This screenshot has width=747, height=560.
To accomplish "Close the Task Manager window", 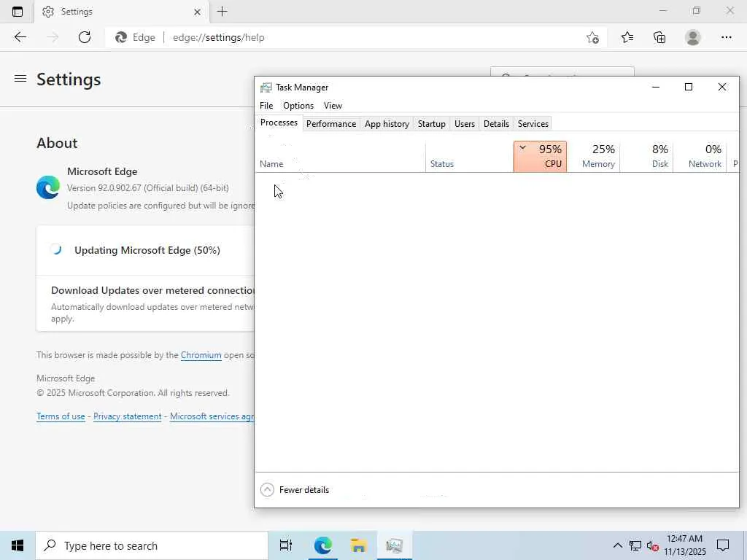I will click(x=722, y=87).
